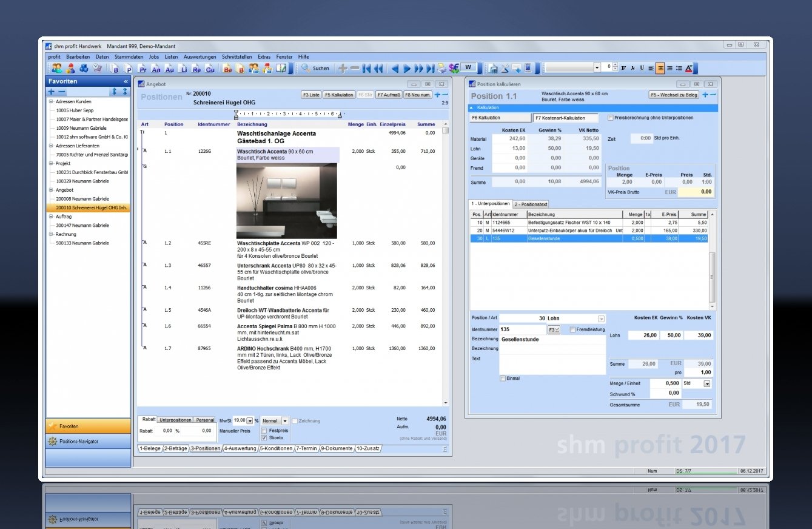
Task: Click the 'F7 Aufmaß' button
Action: click(388, 95)
